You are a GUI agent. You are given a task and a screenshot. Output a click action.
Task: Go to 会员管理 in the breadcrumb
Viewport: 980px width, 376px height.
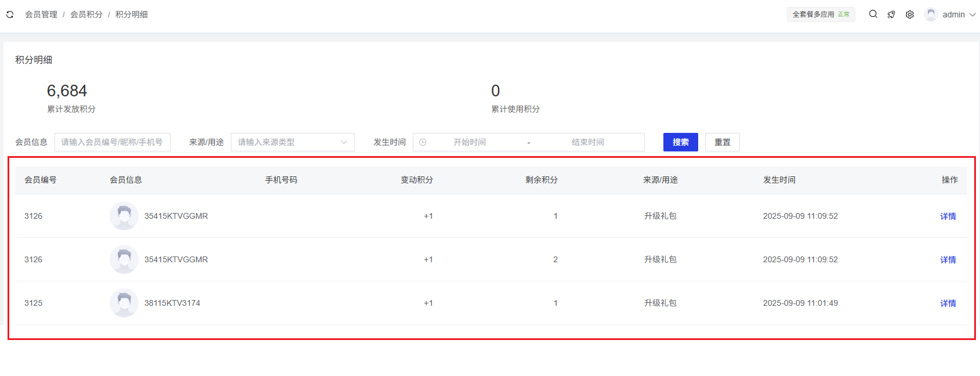pyautogui.click(x=41, y=15)
